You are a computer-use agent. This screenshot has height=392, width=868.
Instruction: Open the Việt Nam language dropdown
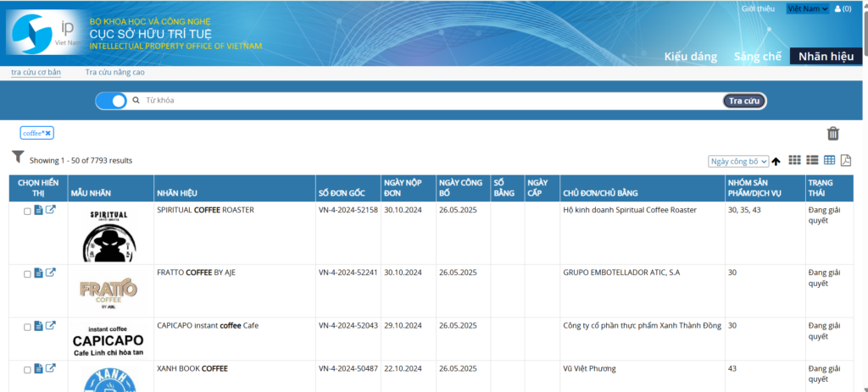pos(808,8)
